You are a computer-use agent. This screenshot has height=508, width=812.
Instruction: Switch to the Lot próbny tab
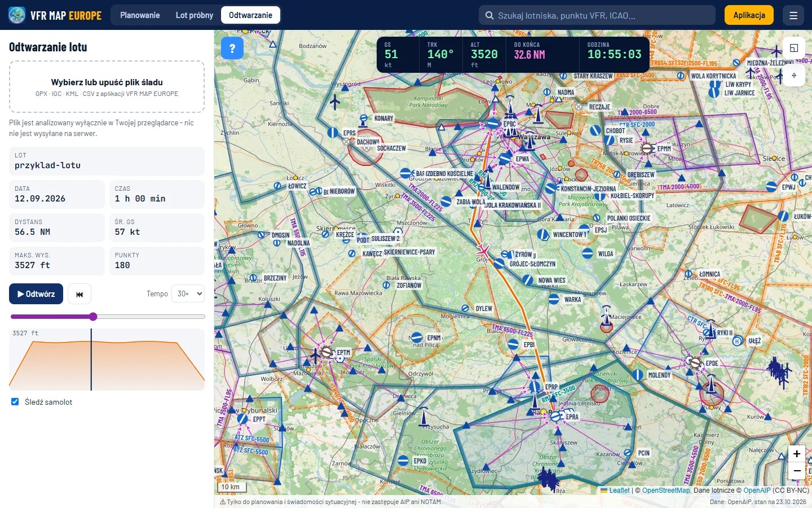[195, 15]
